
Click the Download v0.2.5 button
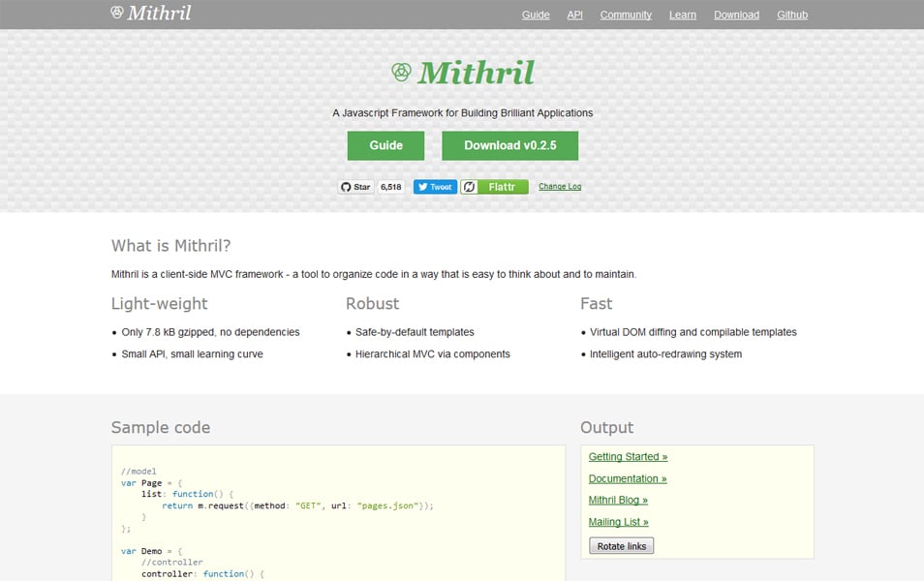[510, 145]
